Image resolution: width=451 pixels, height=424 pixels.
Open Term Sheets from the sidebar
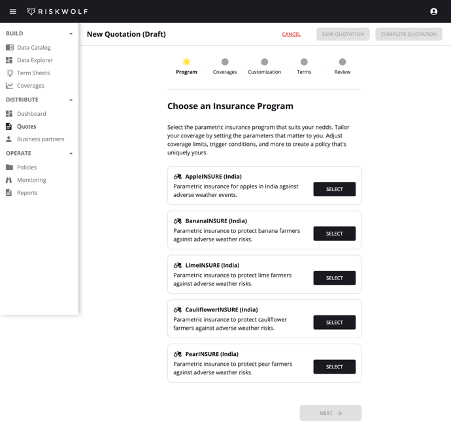tap(33, 73)
